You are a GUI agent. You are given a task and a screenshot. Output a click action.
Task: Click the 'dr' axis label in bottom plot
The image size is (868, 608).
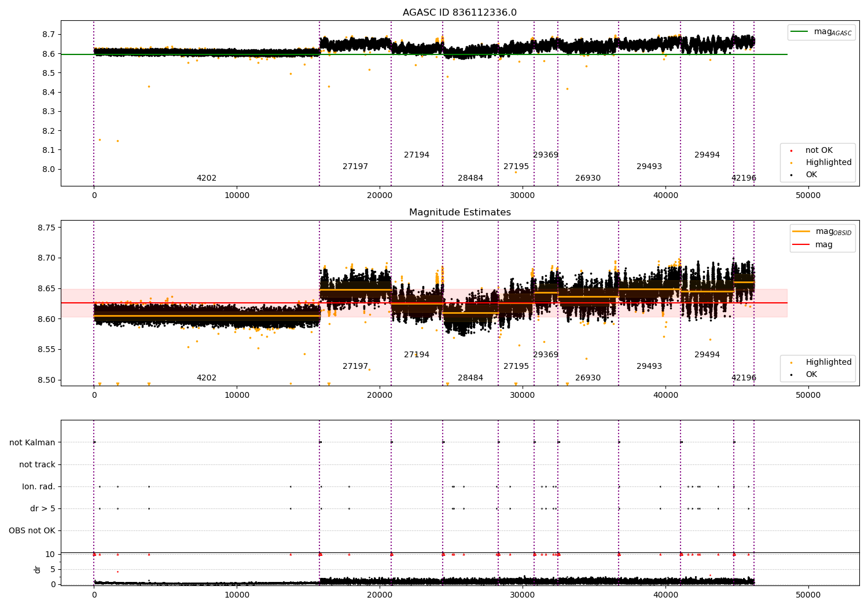pyautogui.click(x=38, y=569)
